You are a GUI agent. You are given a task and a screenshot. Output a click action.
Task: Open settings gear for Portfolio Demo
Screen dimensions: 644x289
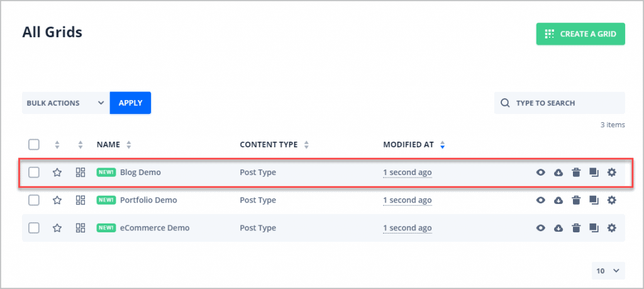click(611, 200)
